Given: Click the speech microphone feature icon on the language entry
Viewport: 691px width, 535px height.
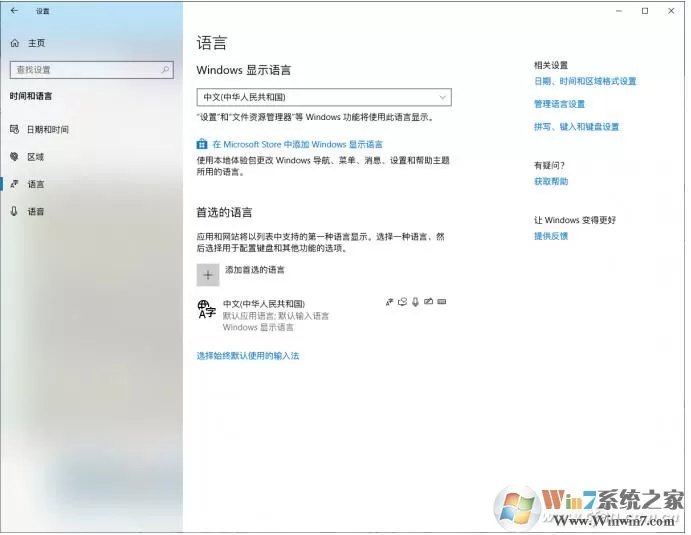Looking at the screenshot, I should click(415, 302).
